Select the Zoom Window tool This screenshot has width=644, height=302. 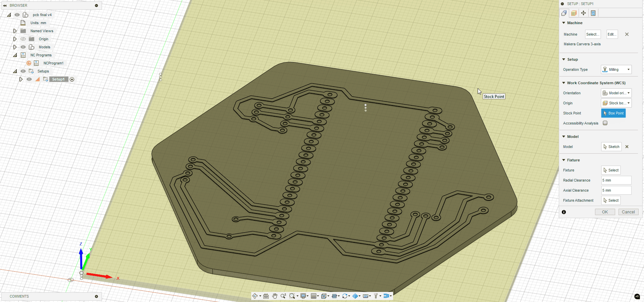292,296
